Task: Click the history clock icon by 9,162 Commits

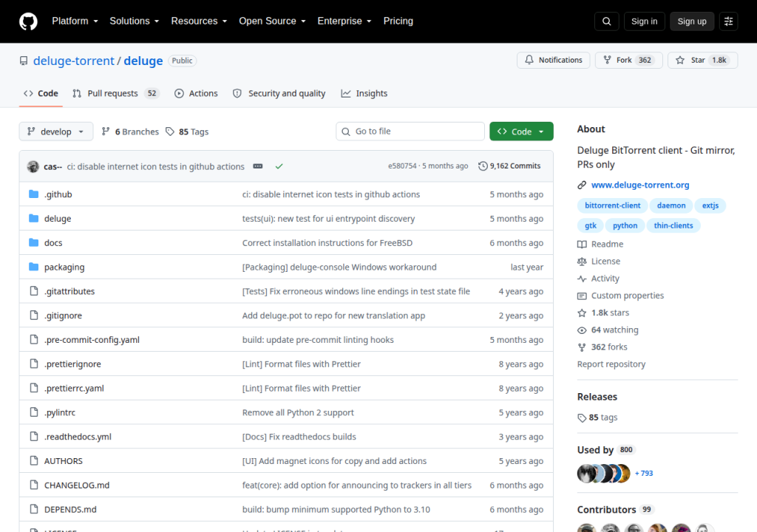Action: click(x=483, y=166)
